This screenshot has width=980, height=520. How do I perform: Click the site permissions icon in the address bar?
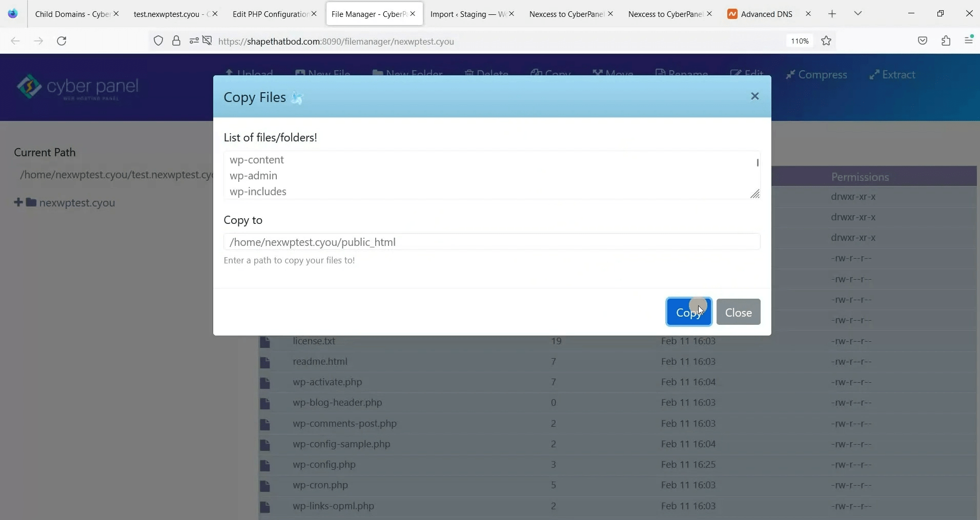194,41
